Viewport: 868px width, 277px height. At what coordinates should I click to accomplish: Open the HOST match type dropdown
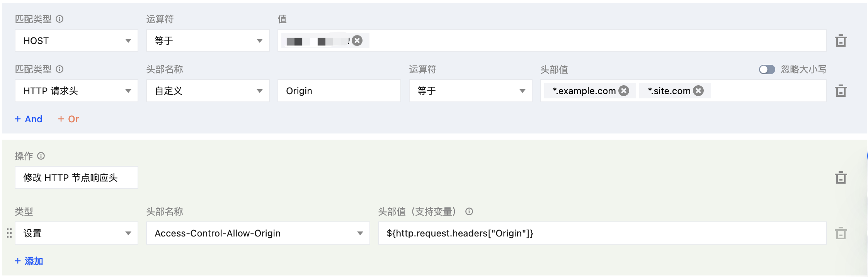[x=77, y=41]
